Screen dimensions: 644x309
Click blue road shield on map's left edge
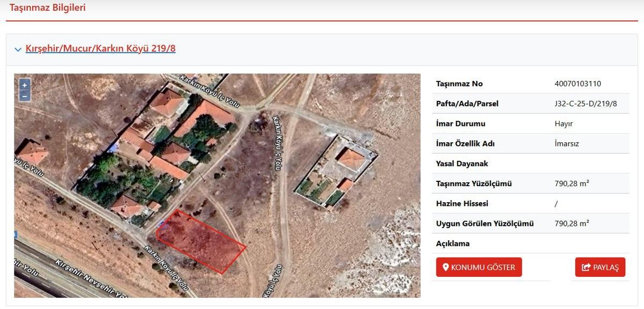[16, 234]
